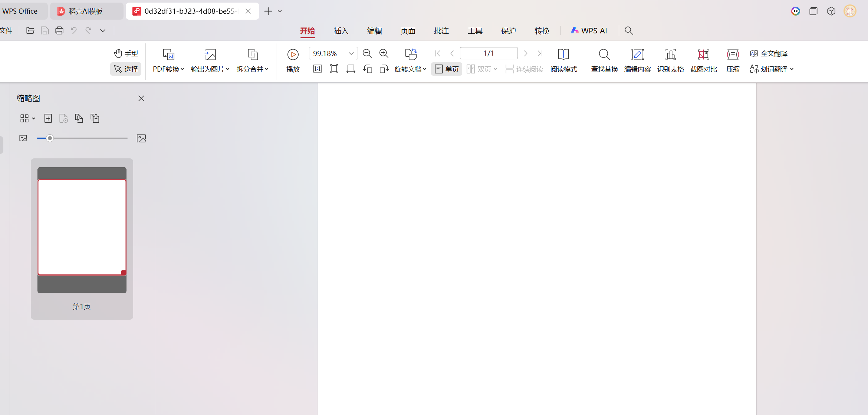Click the print icon in quick access bar

59,31
